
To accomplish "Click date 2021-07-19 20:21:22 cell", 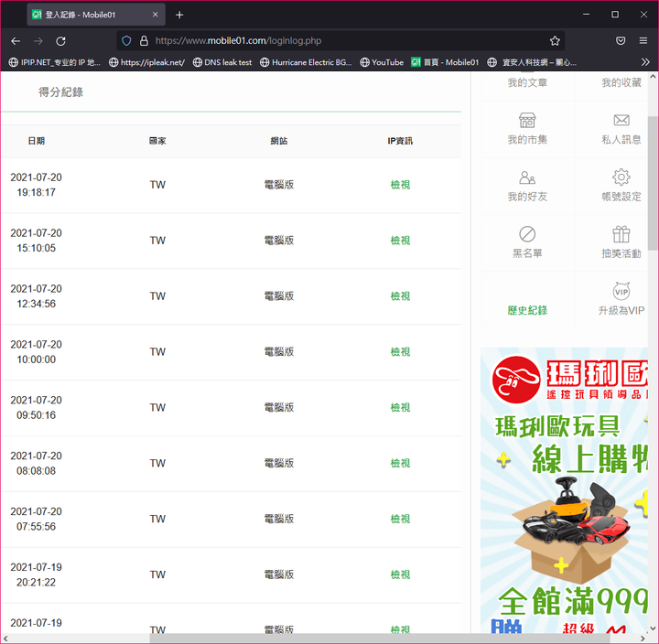I will [x=36, y=574].
